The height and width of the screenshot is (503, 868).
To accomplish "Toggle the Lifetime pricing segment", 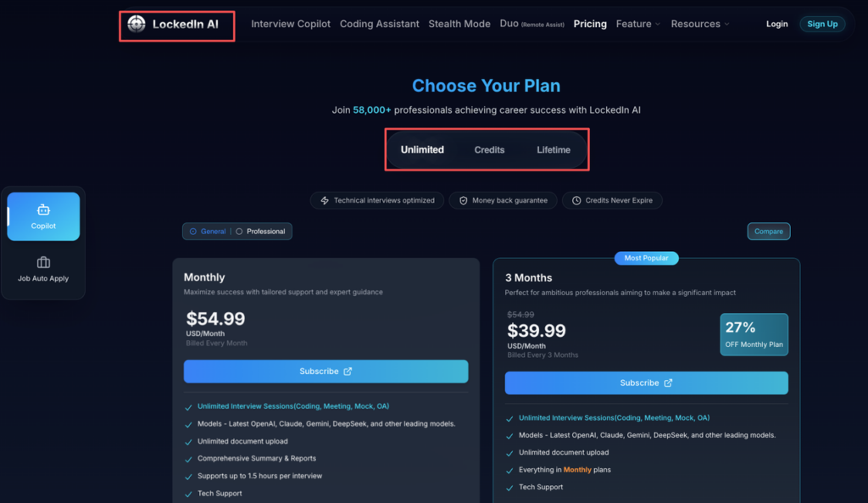I will click(x=553, y=149).
